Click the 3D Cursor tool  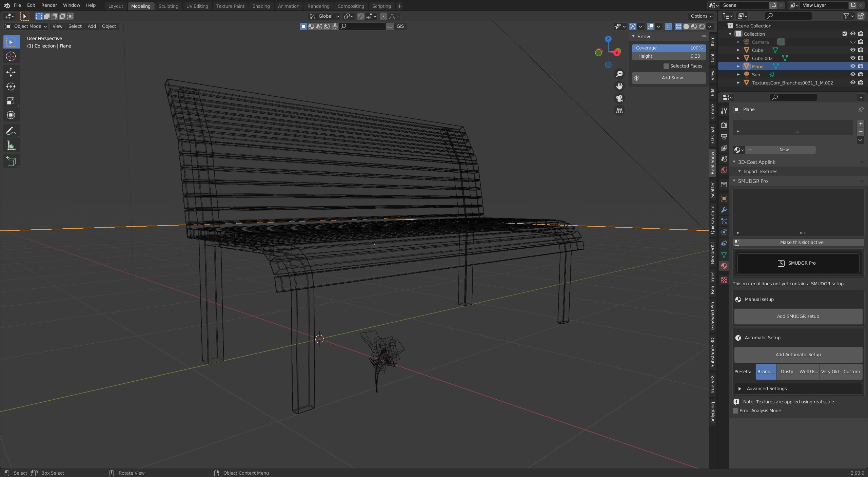pos(11,56)
